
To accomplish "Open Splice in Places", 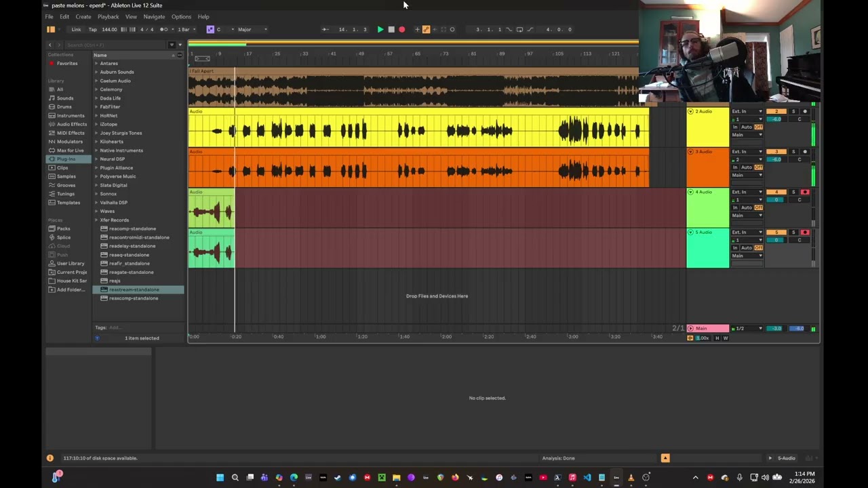I will coord(63,237).
